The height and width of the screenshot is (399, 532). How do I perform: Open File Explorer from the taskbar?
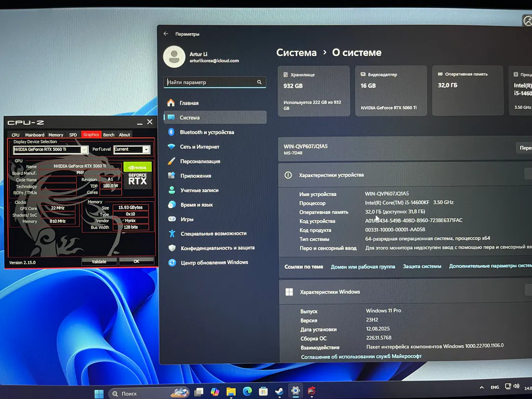click(231, 392)
